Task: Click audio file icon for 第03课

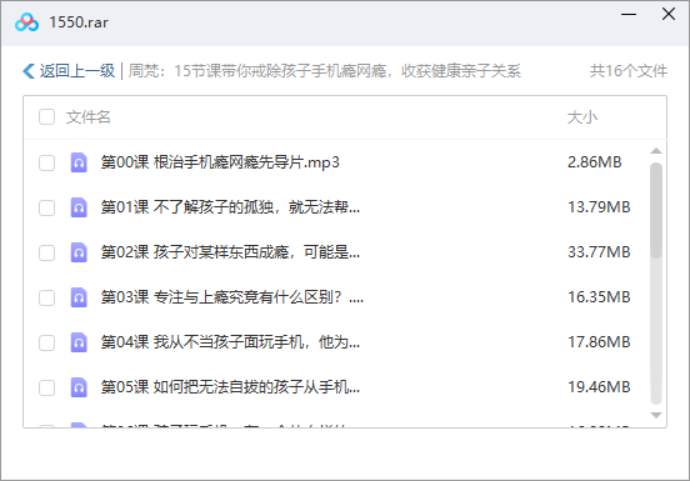Action: coord(79,297)
